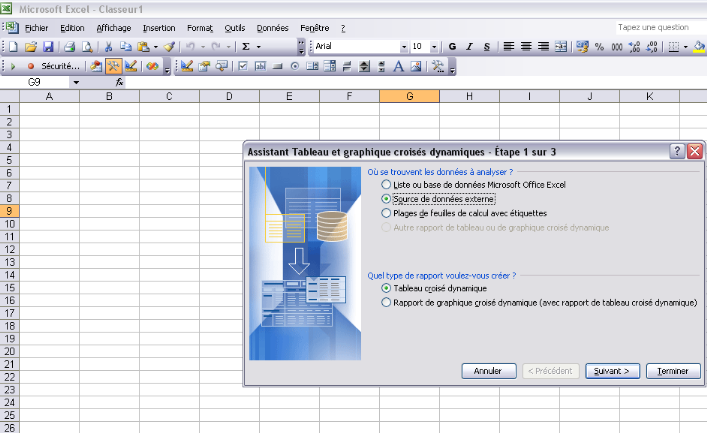Image resolution: width=707 pixels, height=433 pixels.
Task: Expand the font size dropdown
Action: 433,47
